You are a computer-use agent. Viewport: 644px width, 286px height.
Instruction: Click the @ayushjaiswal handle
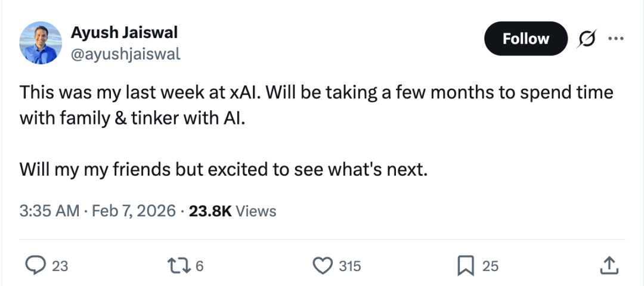(125, 54)
